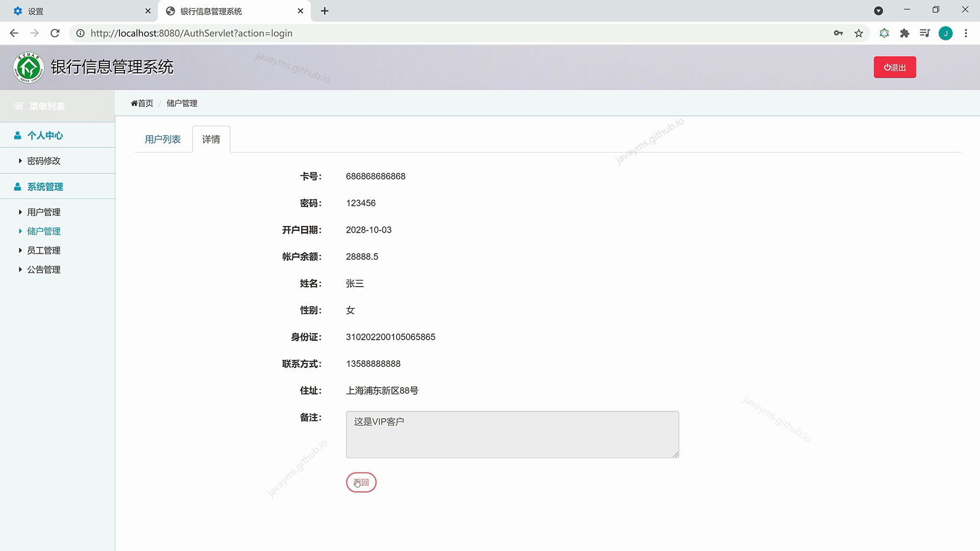Open the media controls icon in toolbar
This screenshot has height=551, width=980.
pos(925,33)
